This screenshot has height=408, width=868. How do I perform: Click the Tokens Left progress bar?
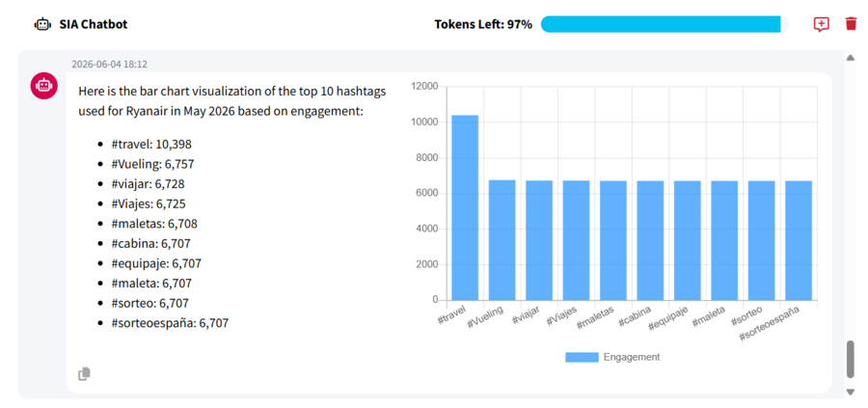(665, 24)
